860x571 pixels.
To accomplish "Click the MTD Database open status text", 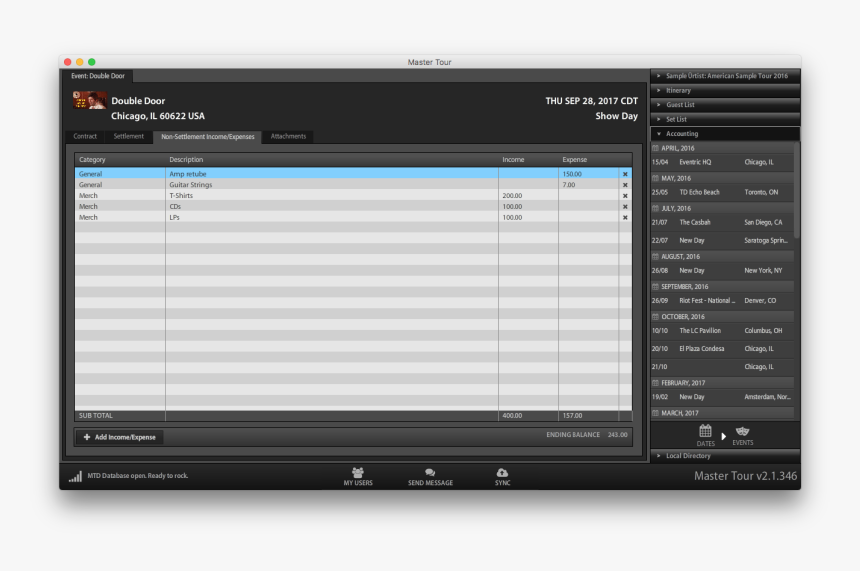I will pyautogui.click(x=138, y=476).
